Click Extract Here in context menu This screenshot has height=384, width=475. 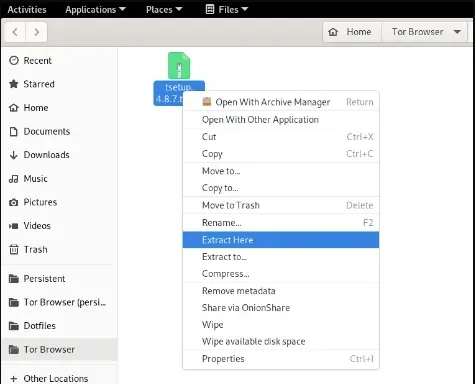click(281, 240)
